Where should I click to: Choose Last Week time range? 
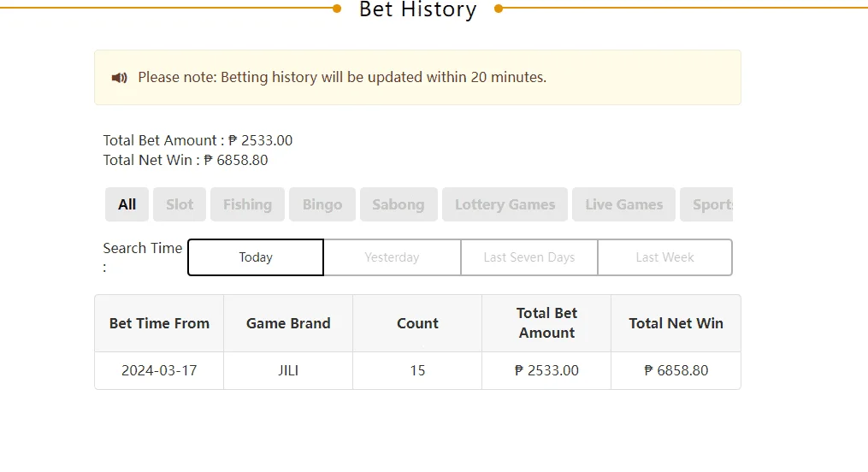pos(664,257)
